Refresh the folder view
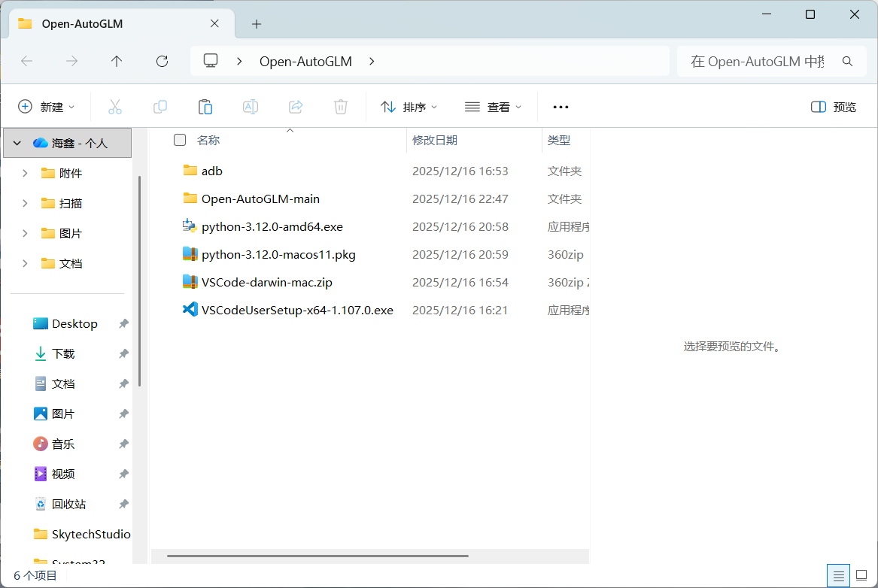Screen dimensions: 878x588 click(161, 61)
